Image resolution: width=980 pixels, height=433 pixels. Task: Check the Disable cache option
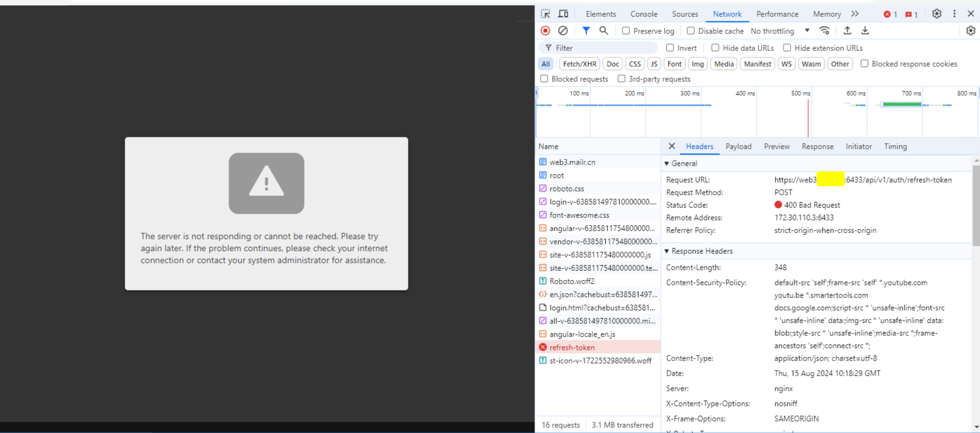click(x=691, y=31)
